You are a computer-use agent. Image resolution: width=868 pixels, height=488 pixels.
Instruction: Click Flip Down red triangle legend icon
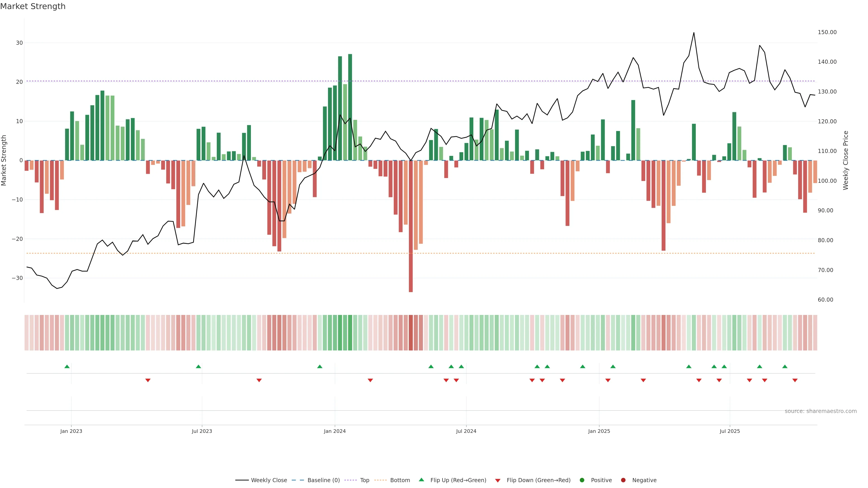pyautogui.click(x=498, y=480)
